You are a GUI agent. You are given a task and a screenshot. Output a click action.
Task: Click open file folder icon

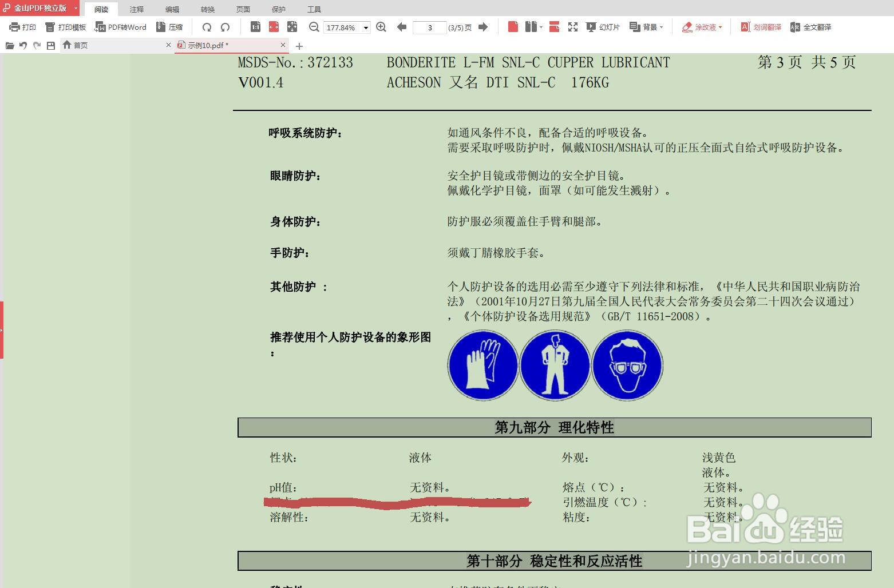(x=10, y=45)
